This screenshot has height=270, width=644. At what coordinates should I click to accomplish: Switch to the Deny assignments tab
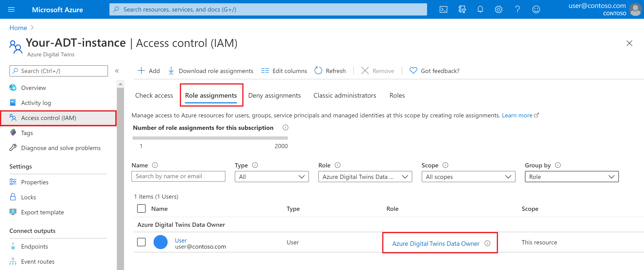[274, 95]
